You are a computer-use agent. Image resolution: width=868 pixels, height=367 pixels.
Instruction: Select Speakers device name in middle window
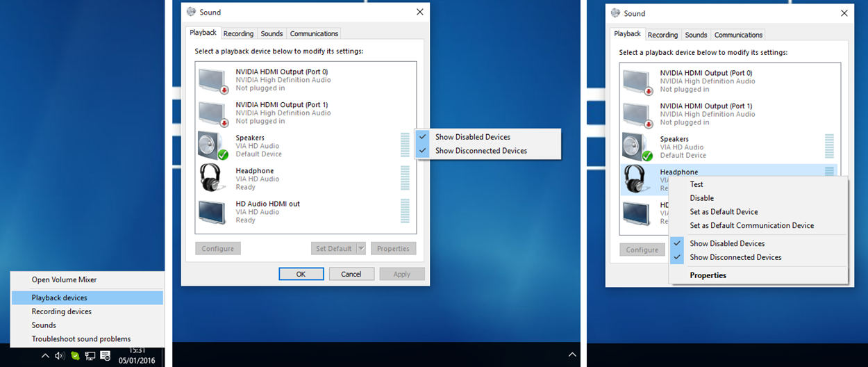pyautogui.click(x=250, y=138)
